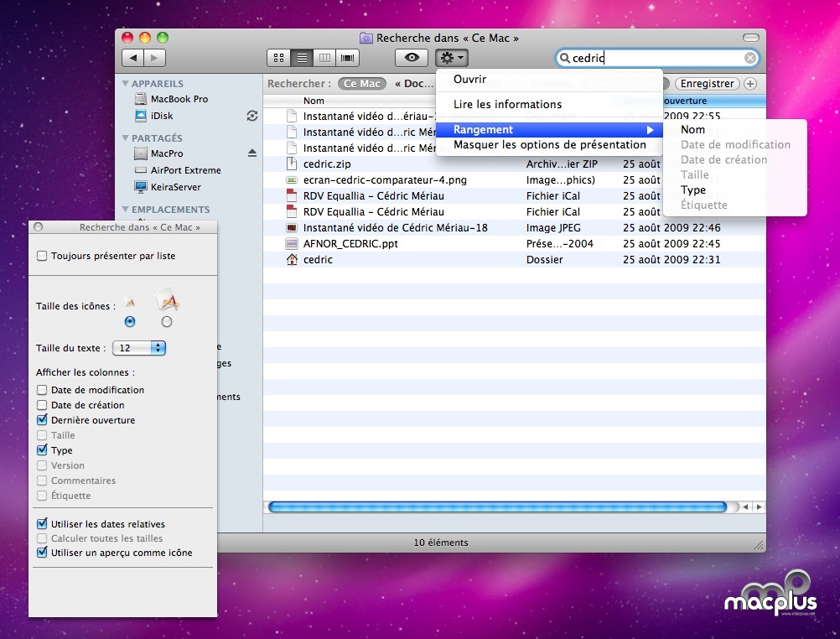Click the cedric.zip file icon

click(292, 164)
